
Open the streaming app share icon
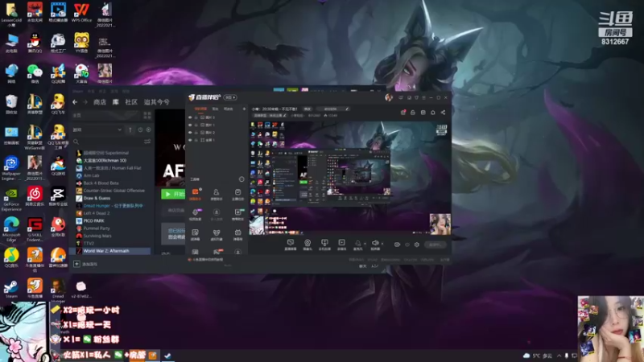(443, 113)
